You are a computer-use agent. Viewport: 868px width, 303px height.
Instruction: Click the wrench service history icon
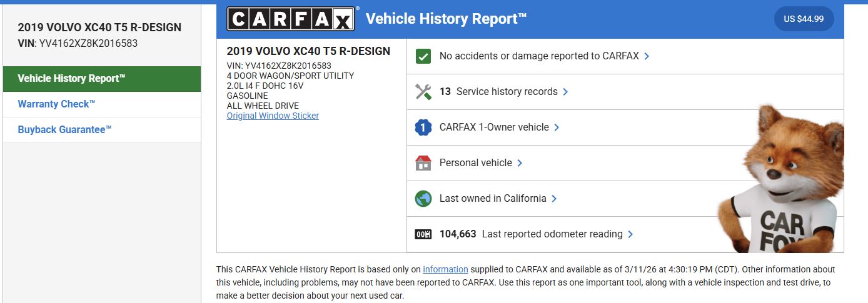[423, 92]
